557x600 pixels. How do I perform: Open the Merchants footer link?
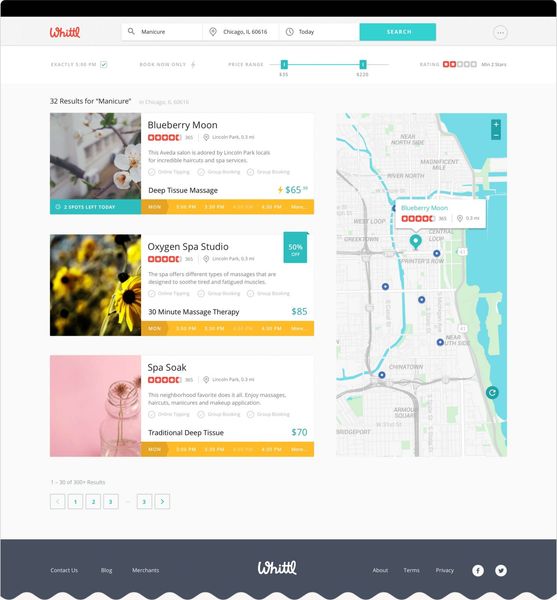click(x=145, y=570)
